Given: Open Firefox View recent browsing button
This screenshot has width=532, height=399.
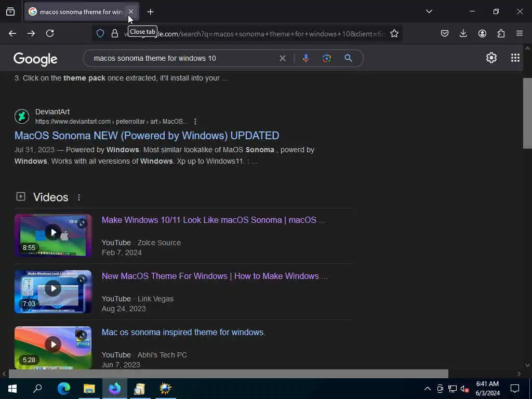Looking at the screenshot, I should [10, 12].
